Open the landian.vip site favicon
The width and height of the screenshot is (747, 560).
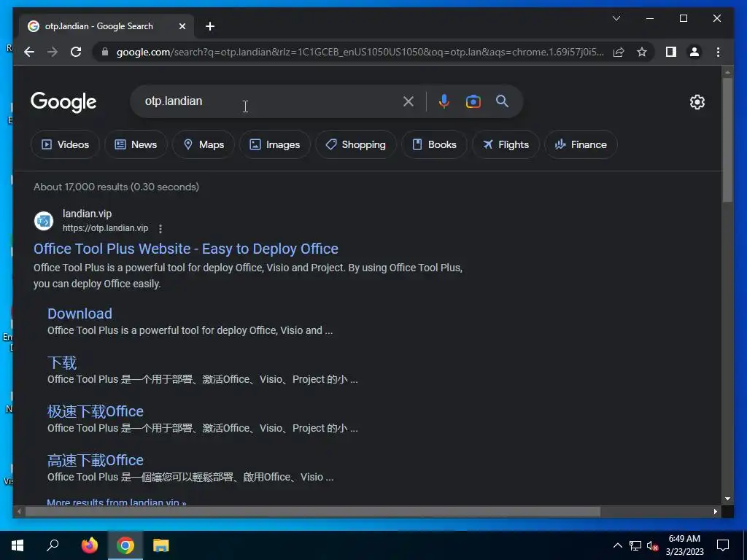click(x=44, y=221)
